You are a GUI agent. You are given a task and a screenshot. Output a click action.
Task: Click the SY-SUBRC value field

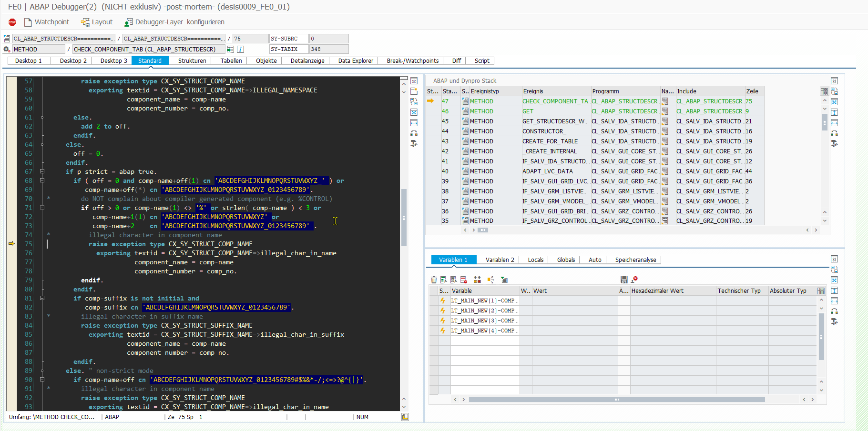[329, 39]
